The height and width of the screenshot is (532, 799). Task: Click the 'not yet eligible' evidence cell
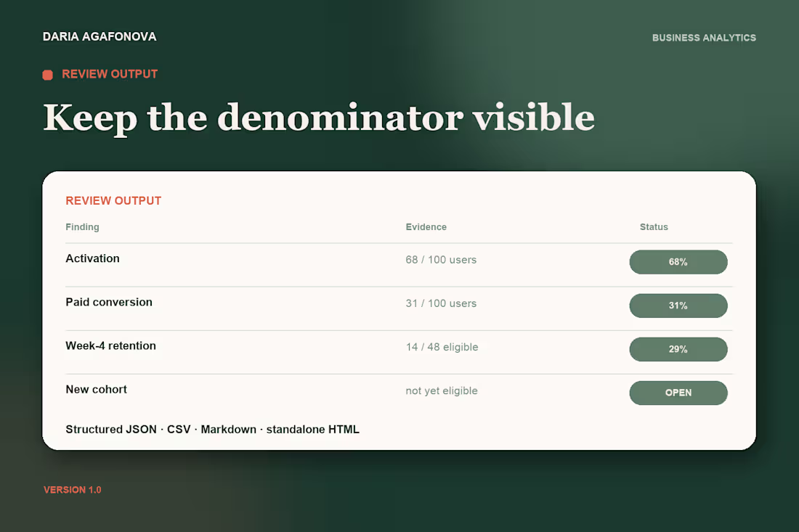coord(442,391)
